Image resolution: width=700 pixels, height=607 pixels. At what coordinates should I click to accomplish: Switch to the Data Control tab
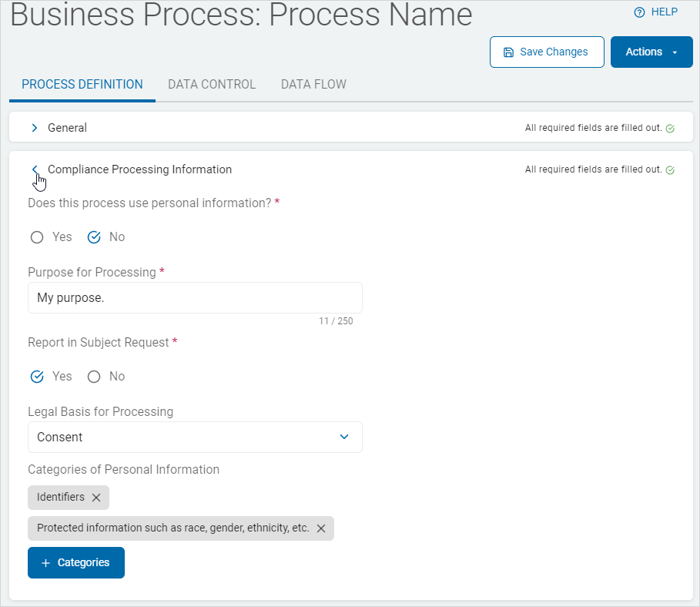point(212,85)
